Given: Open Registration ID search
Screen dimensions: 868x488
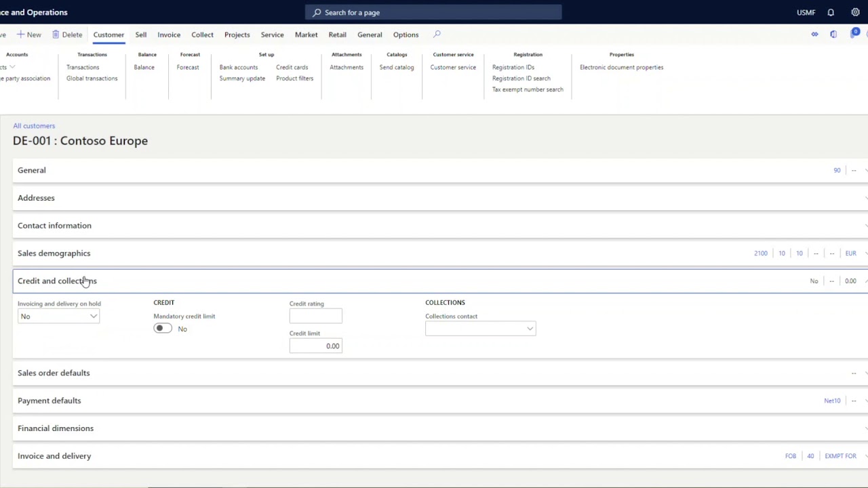Looking at the screenshot, I should point(521,78).
